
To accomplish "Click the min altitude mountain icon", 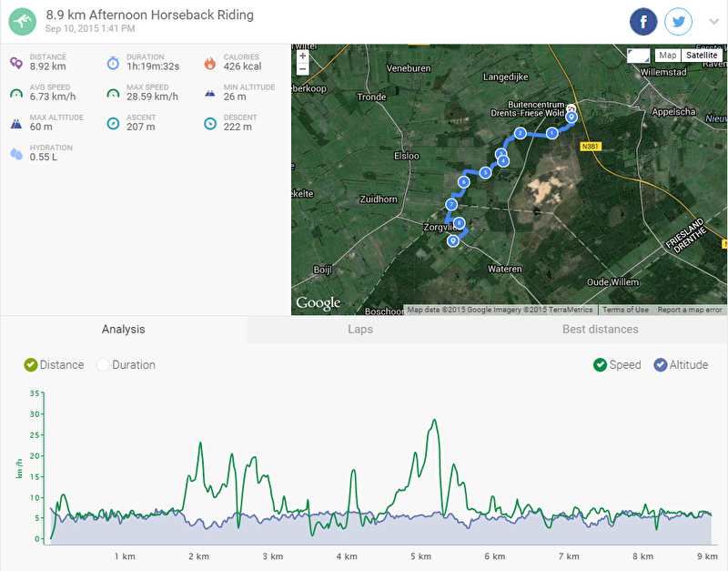I will pos(210,94).
